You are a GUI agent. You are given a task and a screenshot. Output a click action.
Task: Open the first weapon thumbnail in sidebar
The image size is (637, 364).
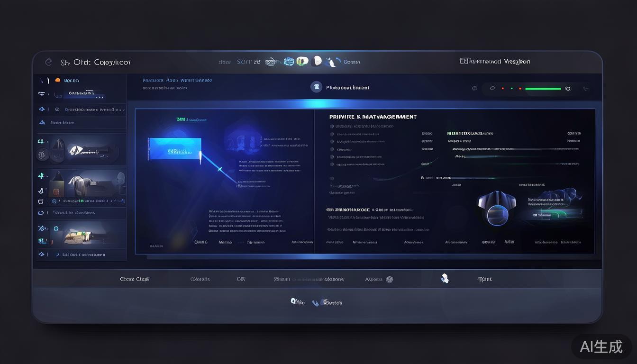coord(82,149)
